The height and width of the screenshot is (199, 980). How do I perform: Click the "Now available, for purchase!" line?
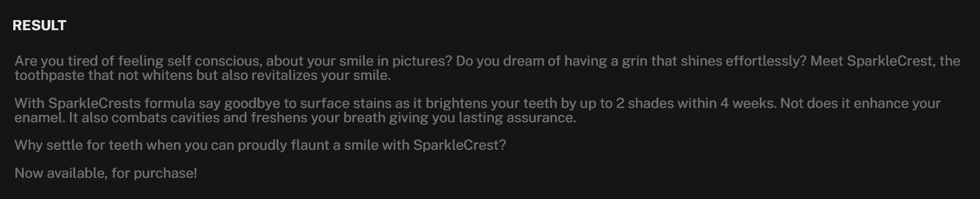106,173
